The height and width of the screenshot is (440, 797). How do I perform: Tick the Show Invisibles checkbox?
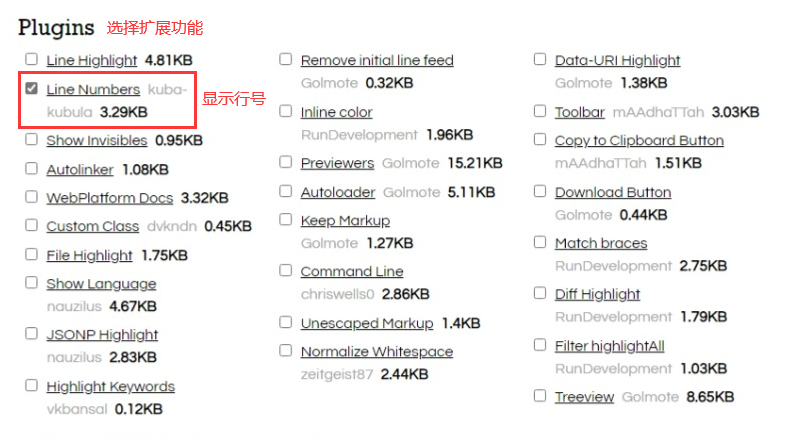coord(32,140)
